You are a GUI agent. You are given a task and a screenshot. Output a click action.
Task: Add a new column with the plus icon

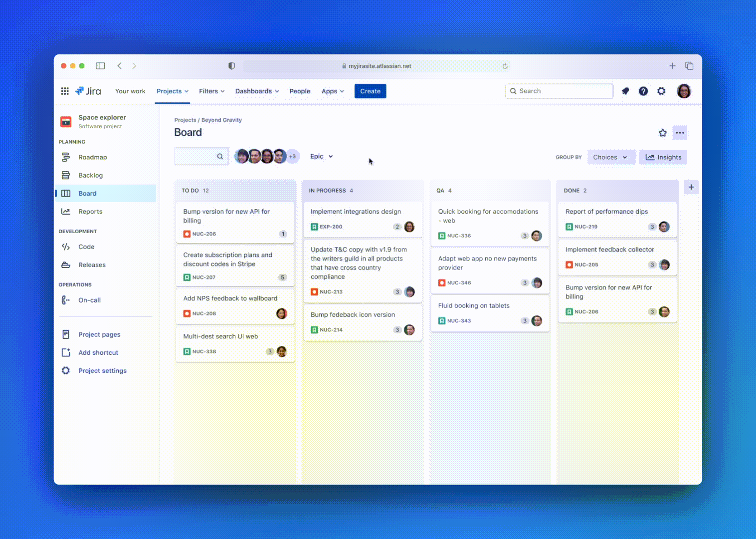(691, 187)
